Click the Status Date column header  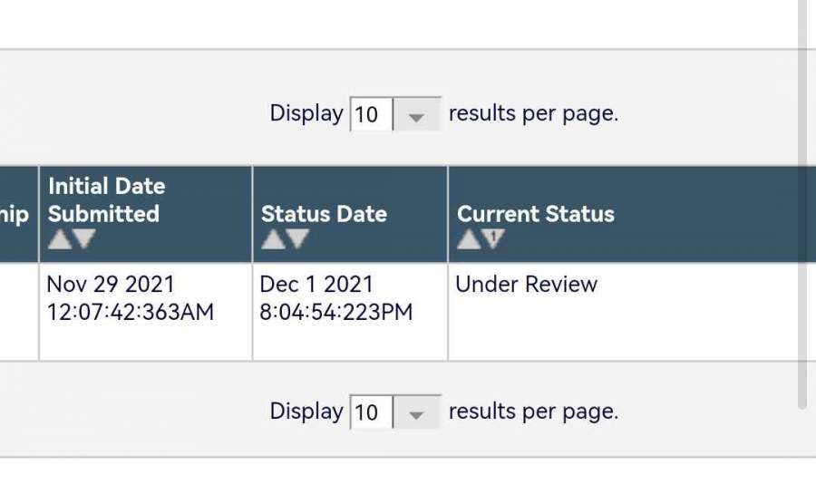pyautogui.click(x=324, y=214)
